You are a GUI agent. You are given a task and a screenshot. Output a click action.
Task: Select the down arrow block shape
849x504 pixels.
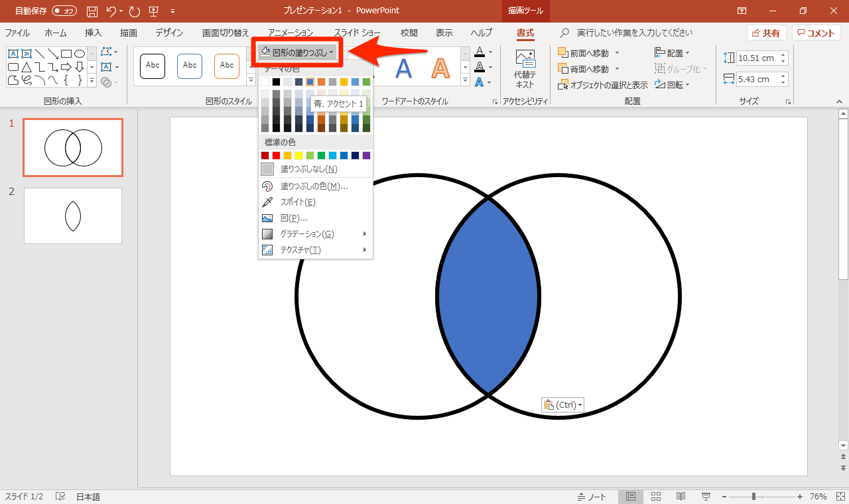(80, 67)
